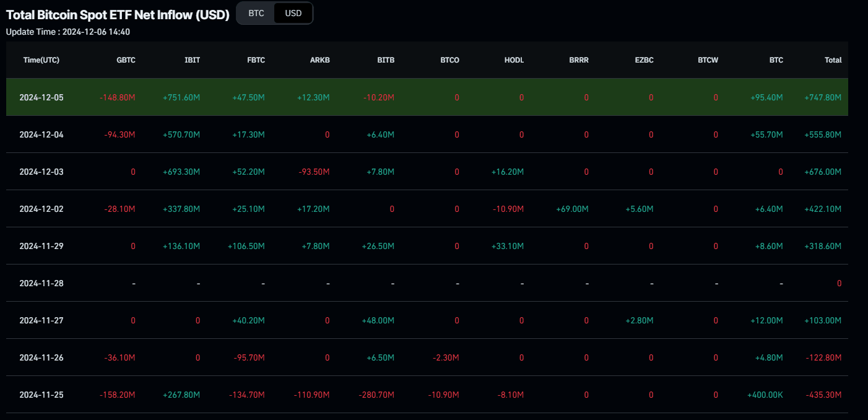The height and width of the screenshot is (420, 868).
Task: Click the +69.00M BRRR inflow value
Action: tap(572, 209)
